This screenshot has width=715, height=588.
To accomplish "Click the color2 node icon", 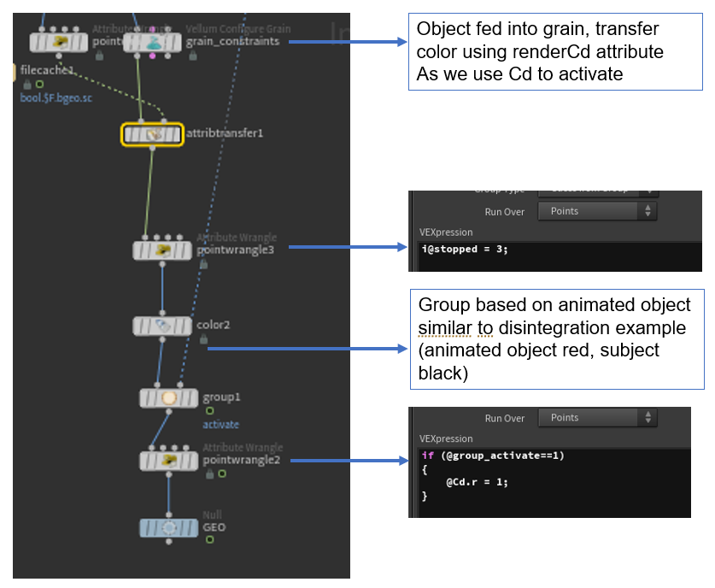I will [162, 326].
